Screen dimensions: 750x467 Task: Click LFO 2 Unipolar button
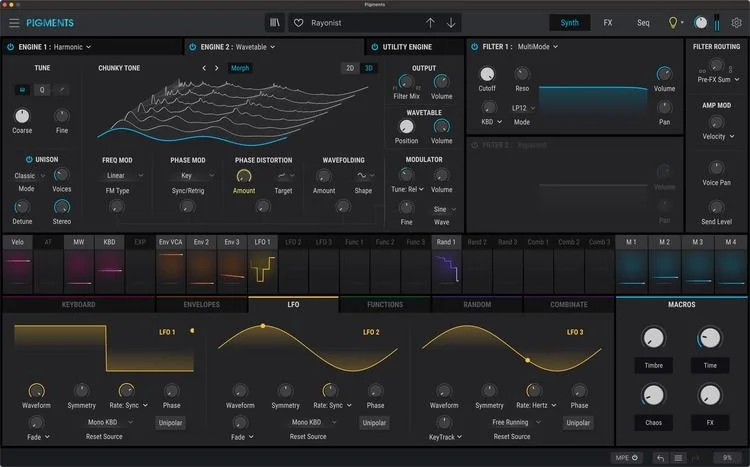click(374, 423)
